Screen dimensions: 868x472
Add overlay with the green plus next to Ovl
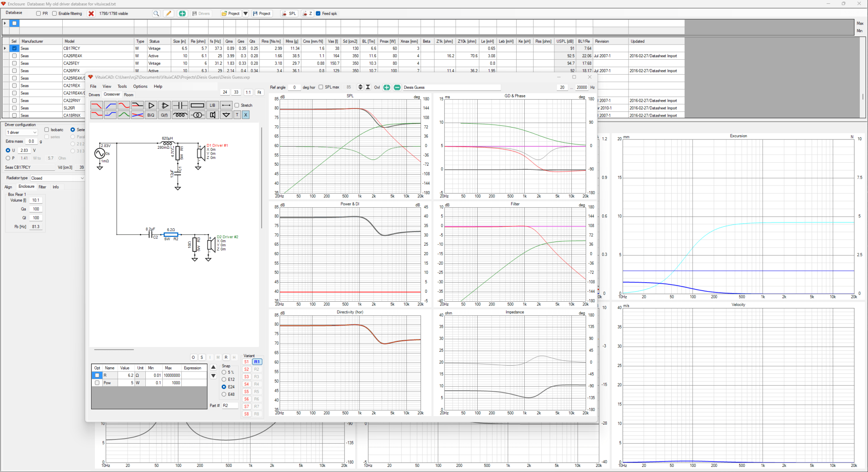(x=387, y=87)
